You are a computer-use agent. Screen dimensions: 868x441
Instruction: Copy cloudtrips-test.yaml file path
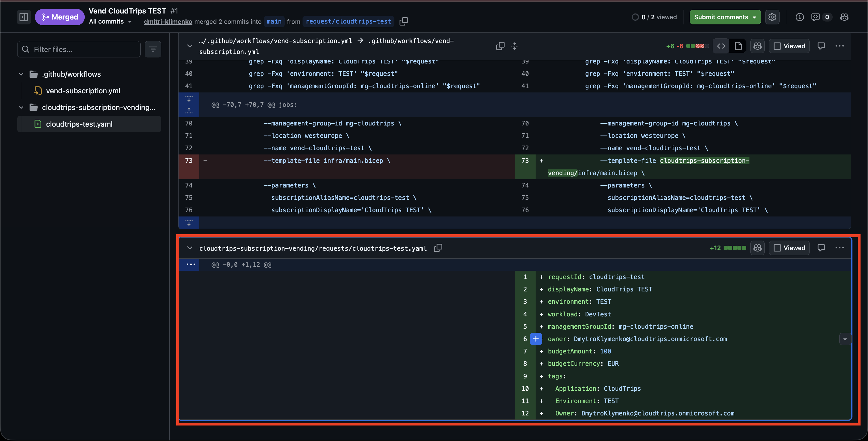click(438, 248)
